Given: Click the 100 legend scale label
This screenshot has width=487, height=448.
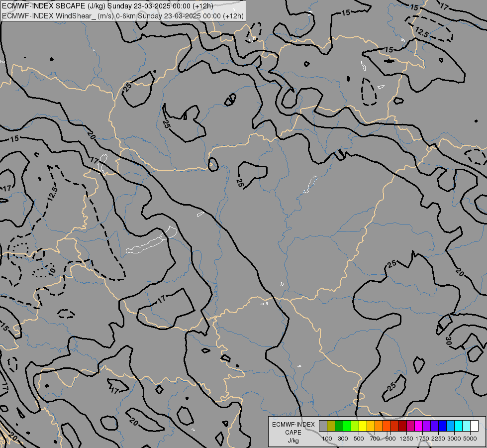Looking at the screenshot, I should [327, 439].
